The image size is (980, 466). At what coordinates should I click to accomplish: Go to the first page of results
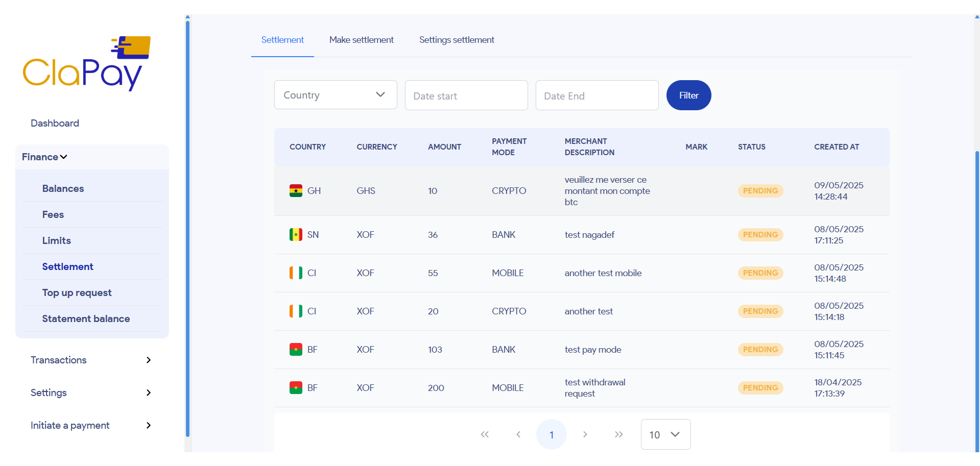tap(485, 434)
